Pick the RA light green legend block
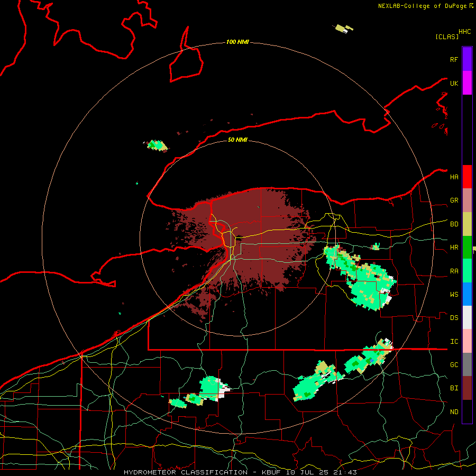The height and width of the screenshot is (476, 476). coord(467,271)
